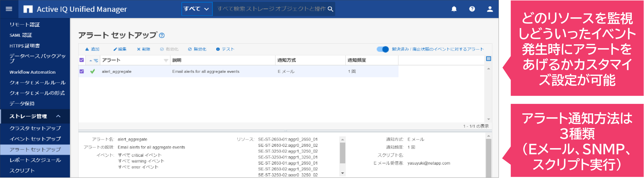Click the テスト test button
The height and width of the screenshot is (179, 644).
coord(225,49)
